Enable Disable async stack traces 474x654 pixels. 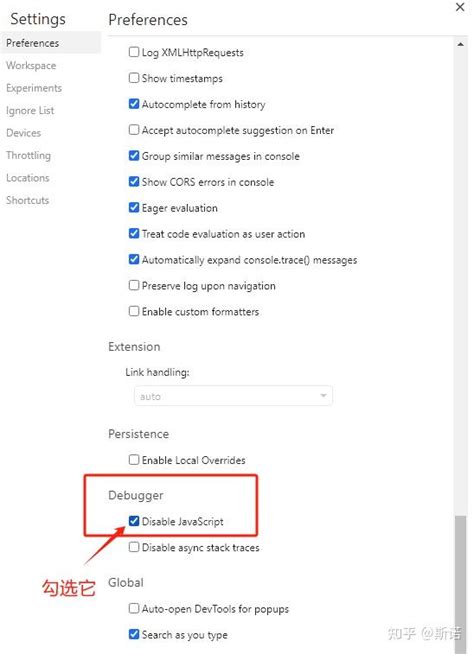(134, 547)
